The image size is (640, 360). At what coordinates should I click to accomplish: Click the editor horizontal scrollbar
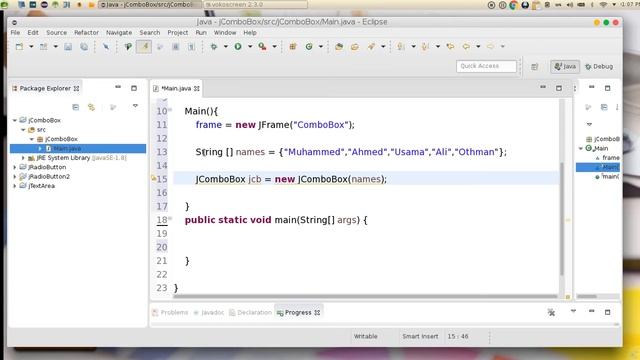(x=366, y=297)
